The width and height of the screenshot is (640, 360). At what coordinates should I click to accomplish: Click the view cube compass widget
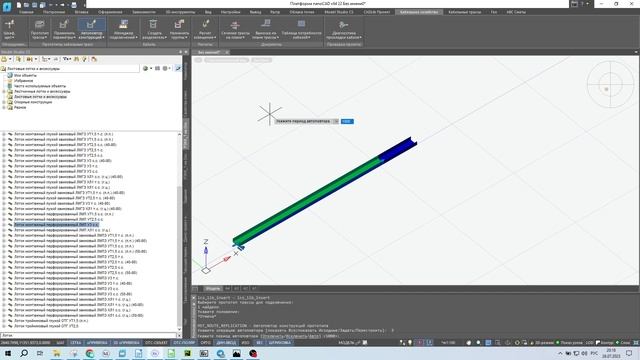coord(610,84)
